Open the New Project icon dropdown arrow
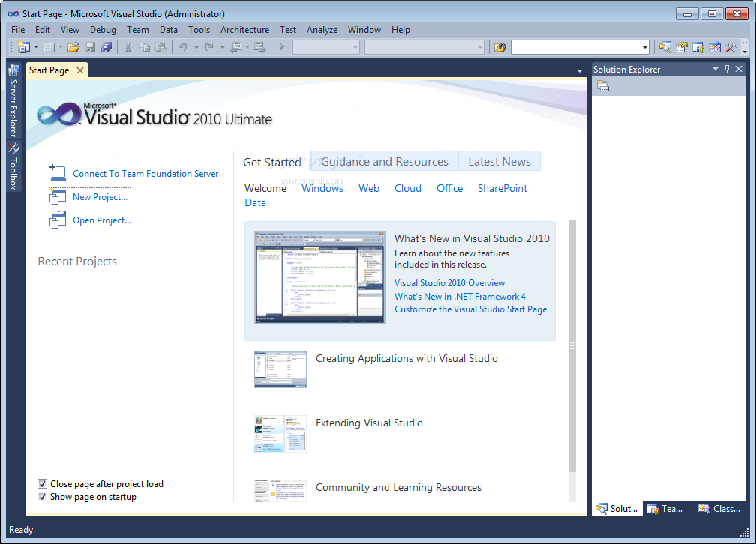The width and height of the screenshot is (756, 544). (x=34, y=47)
